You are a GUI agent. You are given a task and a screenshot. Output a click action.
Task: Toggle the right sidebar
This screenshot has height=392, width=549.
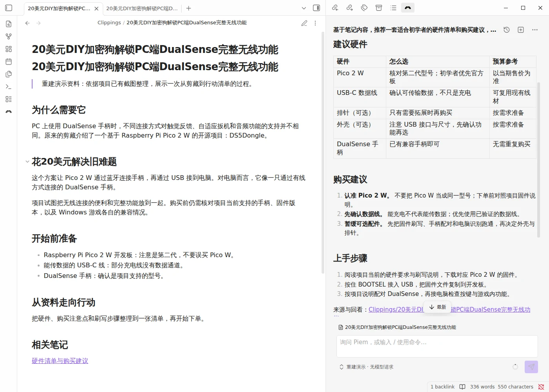coord(316,8)
